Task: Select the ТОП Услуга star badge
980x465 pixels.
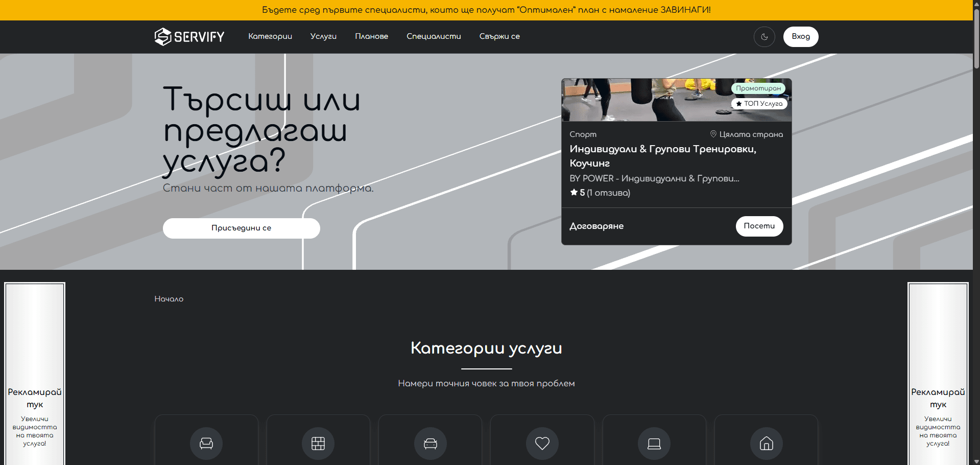Action: (759, 104)
